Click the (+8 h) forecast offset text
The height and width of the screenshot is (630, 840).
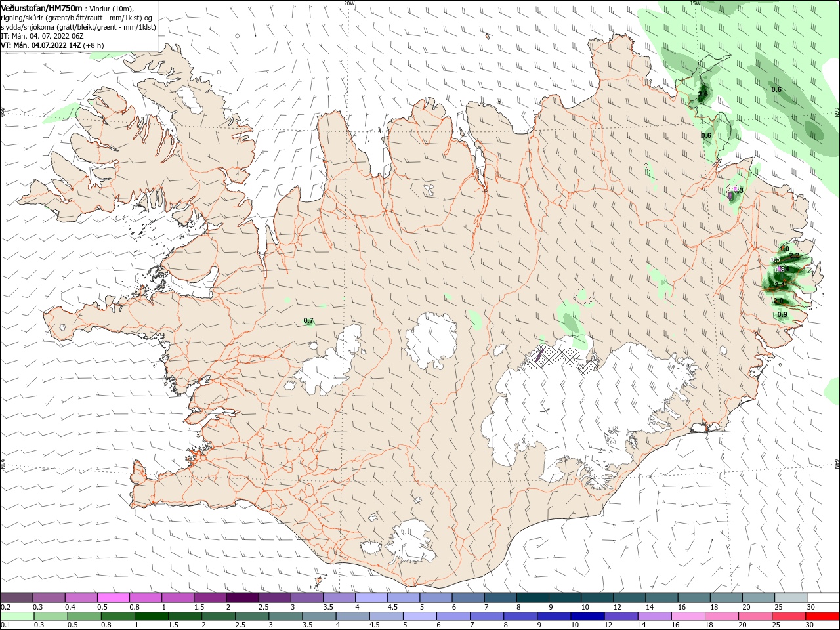(94, 45)
